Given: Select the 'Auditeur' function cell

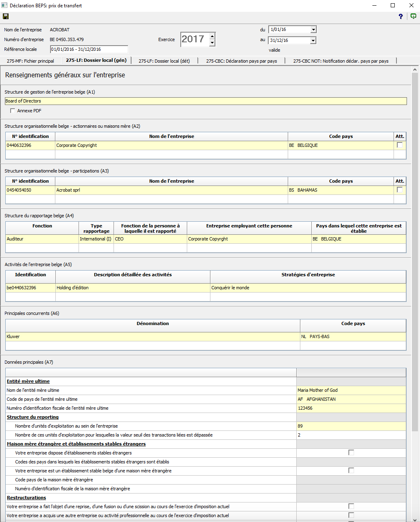Looking at the screenshot, I should (42, 239).
